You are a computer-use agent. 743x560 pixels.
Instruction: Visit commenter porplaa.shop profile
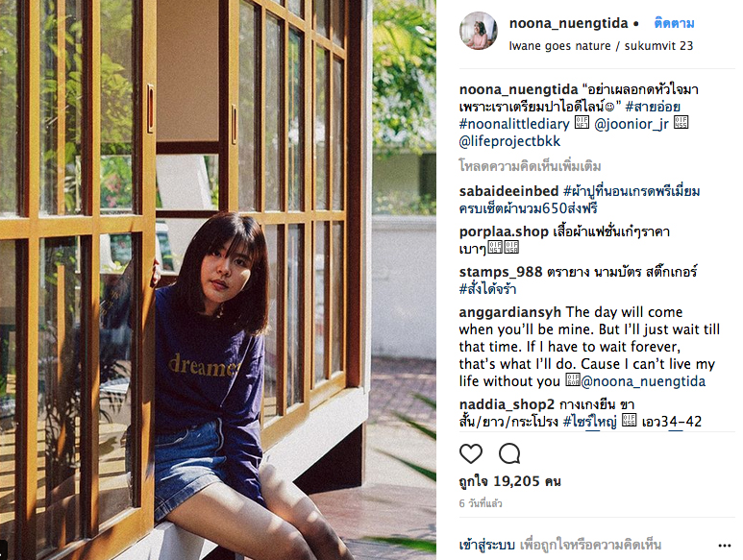coord(504,231)
